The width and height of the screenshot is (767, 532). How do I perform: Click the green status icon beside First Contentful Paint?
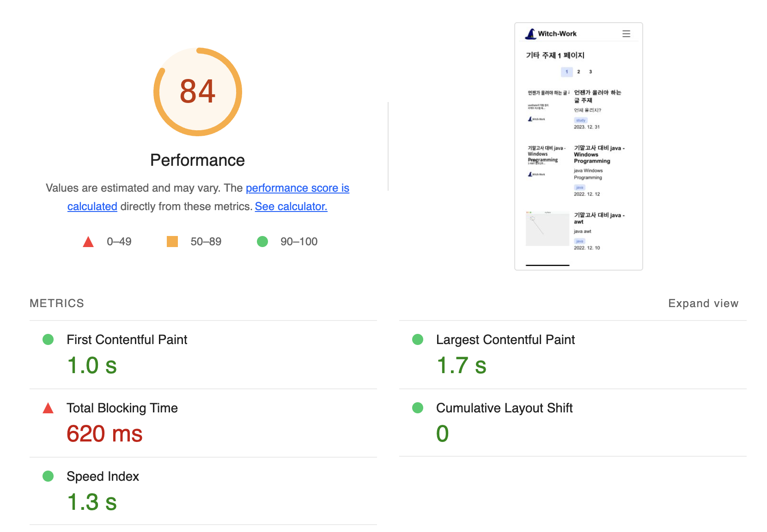pyautogui.click(x=48, y=339)
